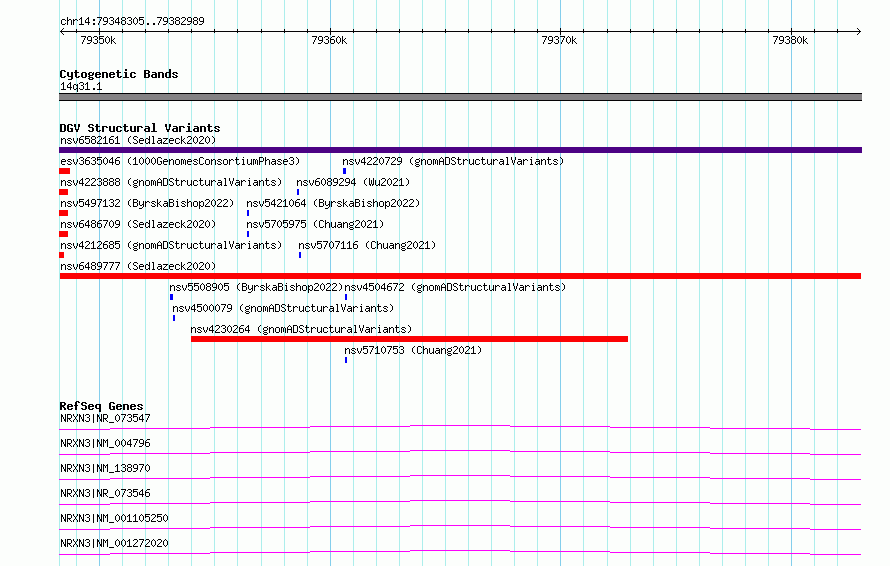Screen dimensions: 890x566
Task: Click the nsv6582161 (Sedlazeck2020) variant label
Action: click(x=138, y=140)
